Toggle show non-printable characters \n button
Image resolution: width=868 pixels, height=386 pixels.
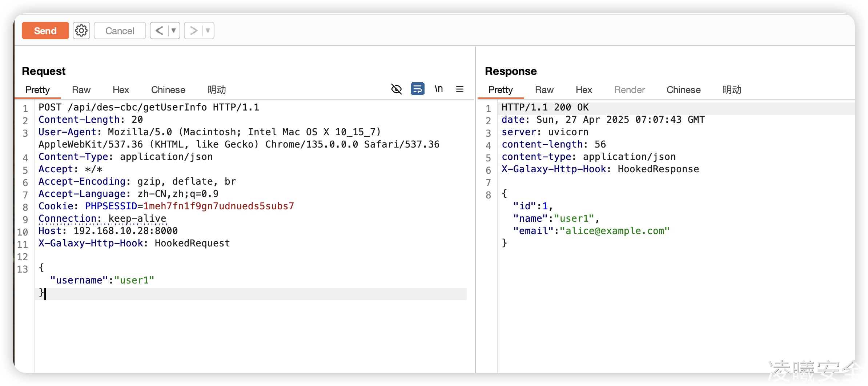pos(439,89)
